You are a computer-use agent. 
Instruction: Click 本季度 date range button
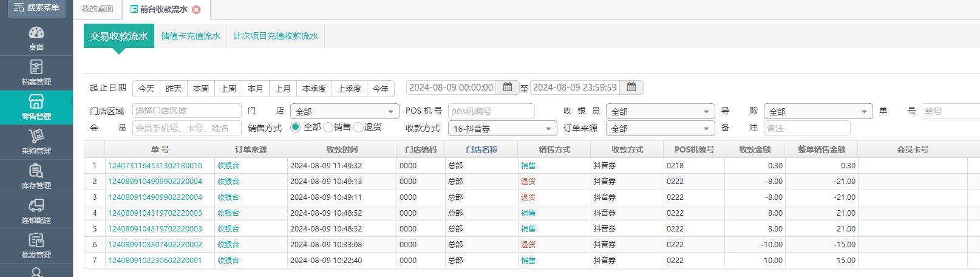tap(314, 89)
